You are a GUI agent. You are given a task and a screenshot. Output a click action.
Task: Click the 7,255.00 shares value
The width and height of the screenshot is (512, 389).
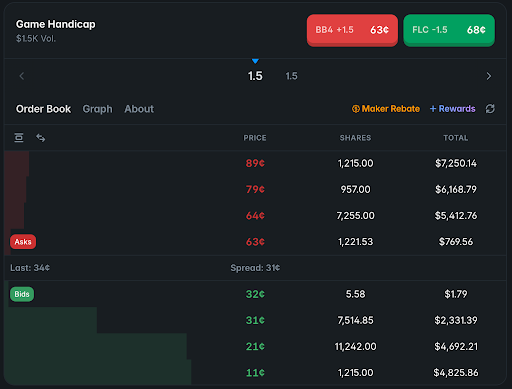pos(355,216)
